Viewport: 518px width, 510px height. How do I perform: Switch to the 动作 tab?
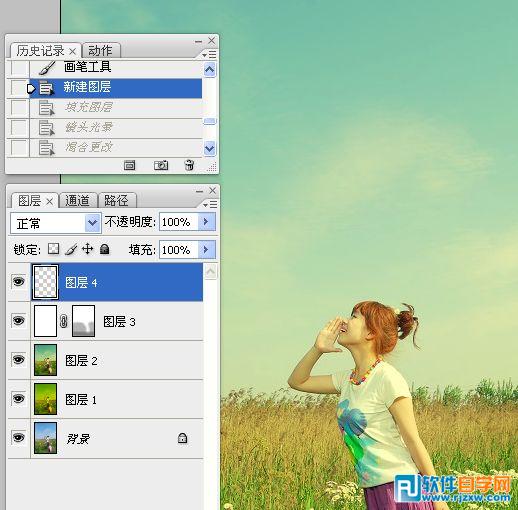tap(100, 51)
